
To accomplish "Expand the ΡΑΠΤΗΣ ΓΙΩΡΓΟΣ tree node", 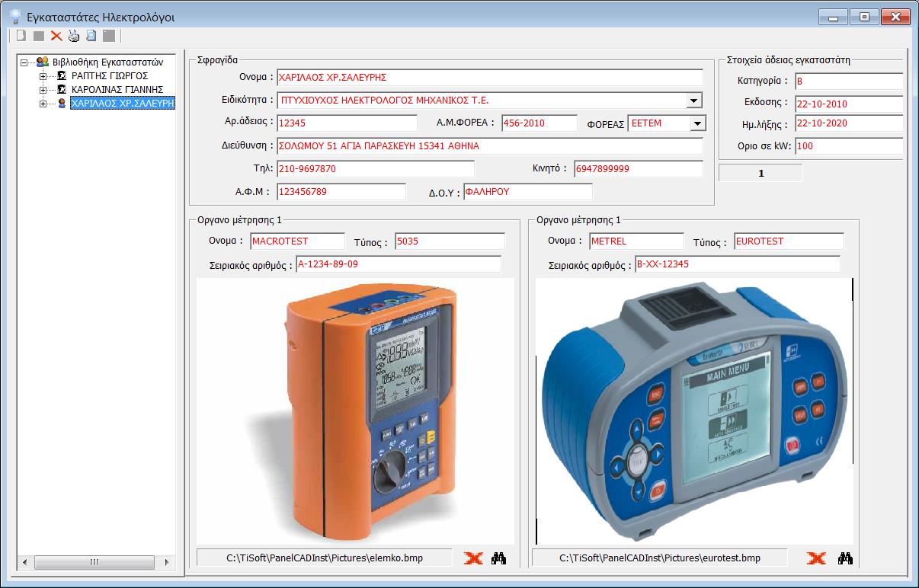I will click(x=43, y=76).
